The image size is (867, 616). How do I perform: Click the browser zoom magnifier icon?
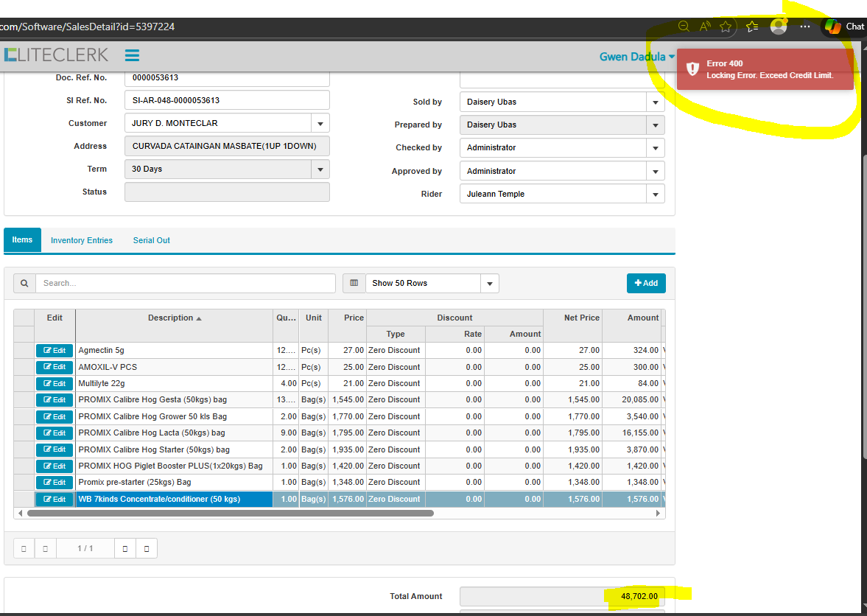point(684,27)
